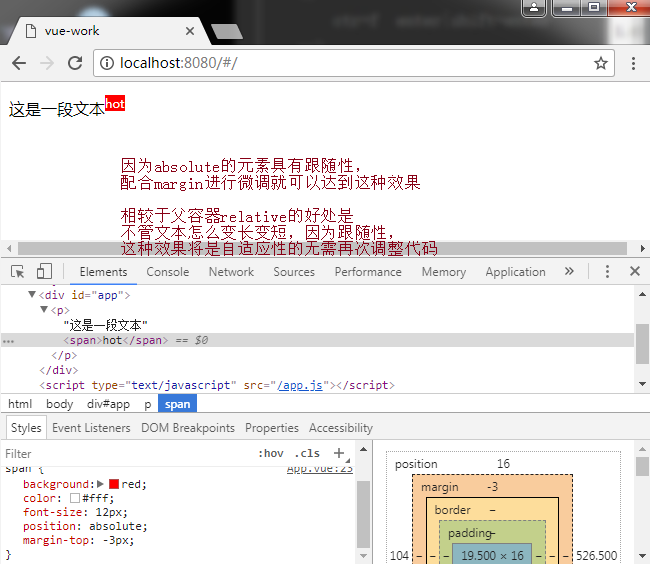Open the Application panel
The height and width of the screenshot is (564, 650).
click(x=515, y=272)
